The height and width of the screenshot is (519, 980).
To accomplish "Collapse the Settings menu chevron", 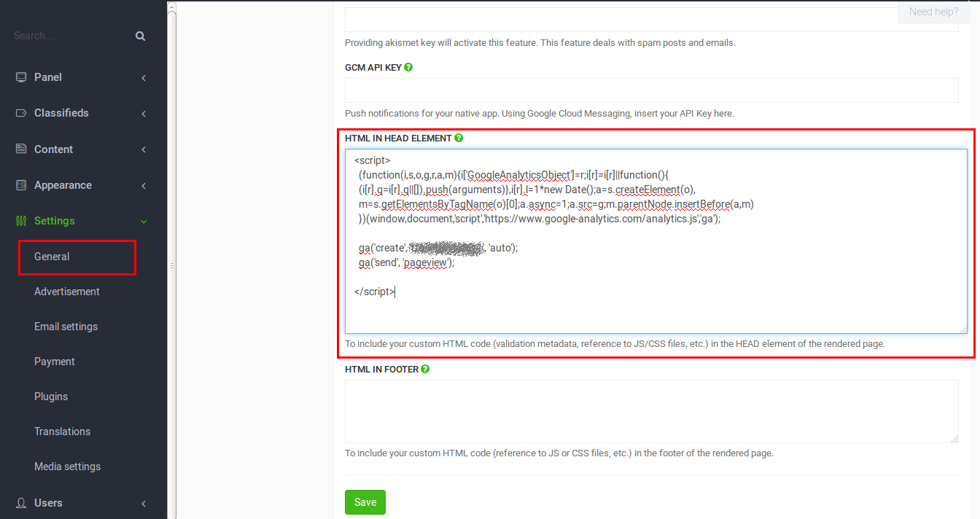I will point(144,222).
